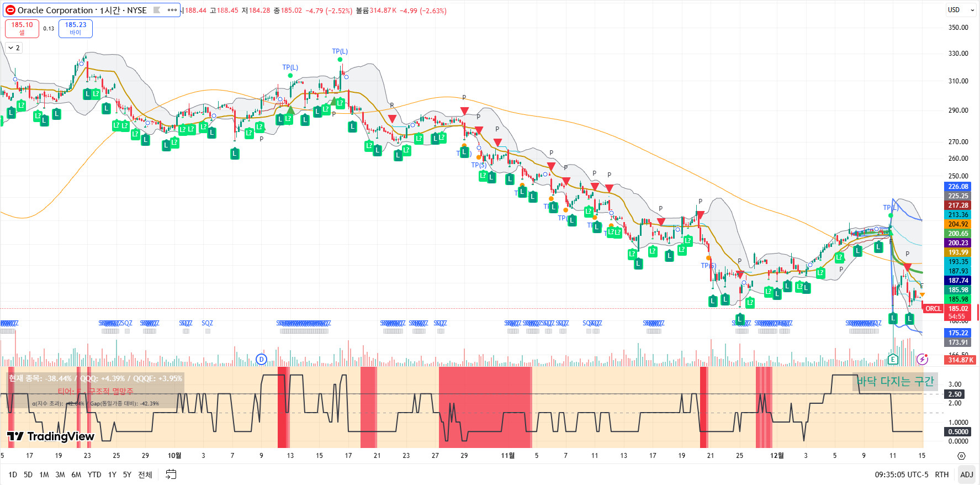Image resolution: width=980 pixels, height=485 pixels.
Task: Toggle RTH session setting
Action: pyautogui.click(x=942, y=475)
